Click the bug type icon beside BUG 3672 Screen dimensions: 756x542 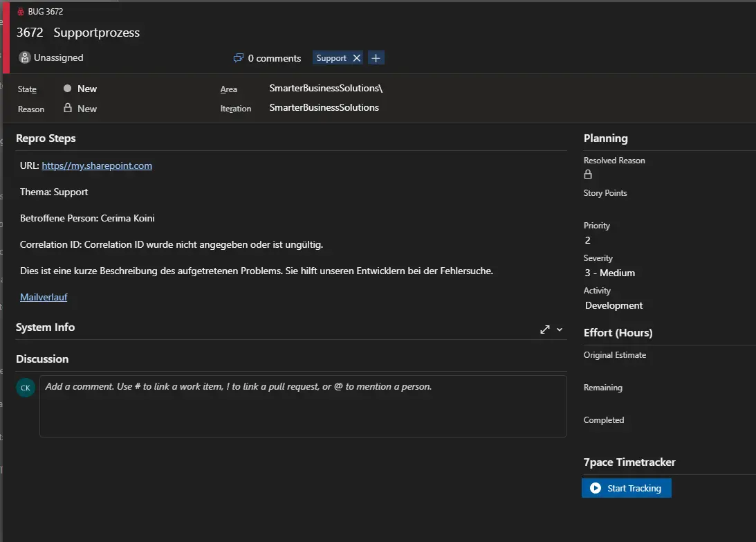(x=21, y=11)
